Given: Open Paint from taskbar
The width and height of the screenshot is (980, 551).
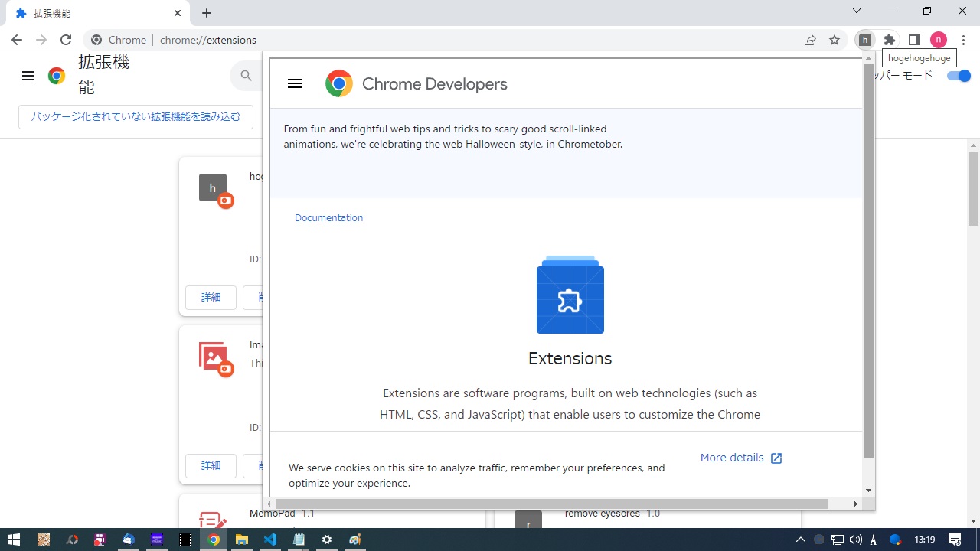Looking at the screenshot, I should click(355, 540).
